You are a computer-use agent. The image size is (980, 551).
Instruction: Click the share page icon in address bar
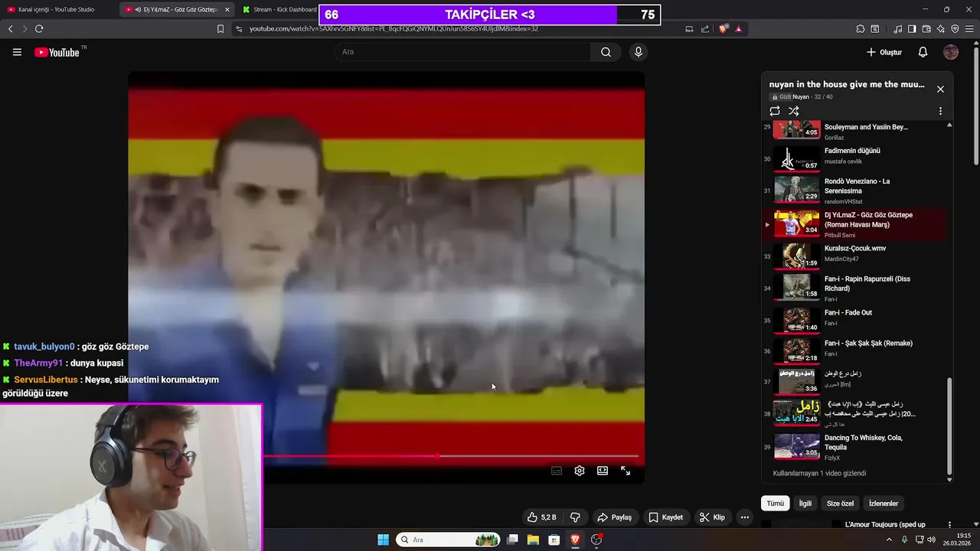(x=705, y=29)
